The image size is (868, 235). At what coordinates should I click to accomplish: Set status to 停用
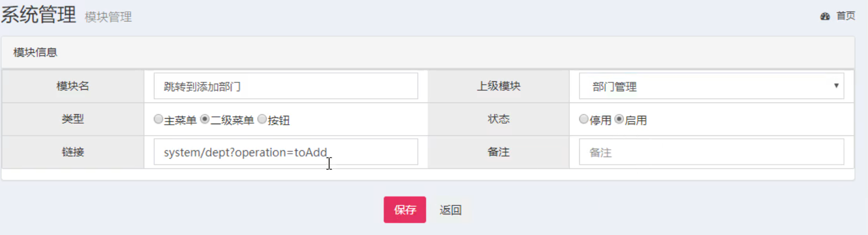point(584,119)
